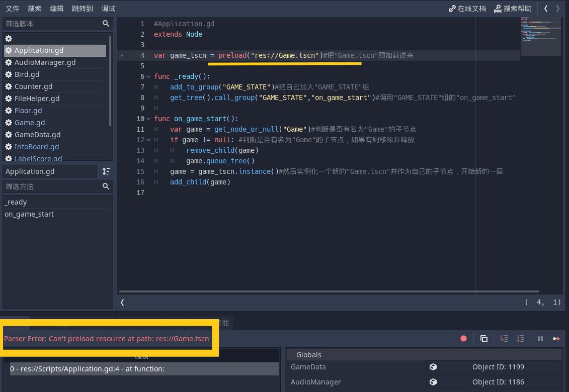
Task: Click the gear icon beside AudioManager.gd
Action: 9,62
